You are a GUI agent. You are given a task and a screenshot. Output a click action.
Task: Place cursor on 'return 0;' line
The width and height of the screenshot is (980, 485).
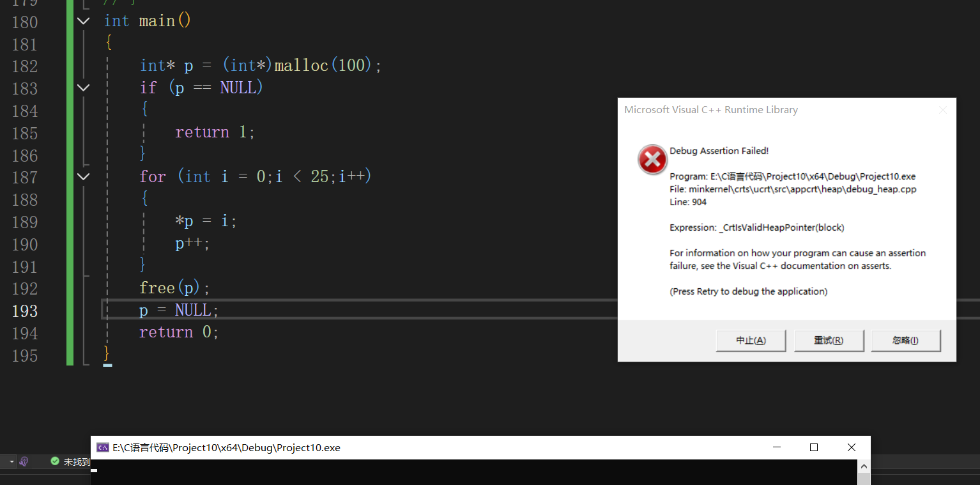(179, 332)
